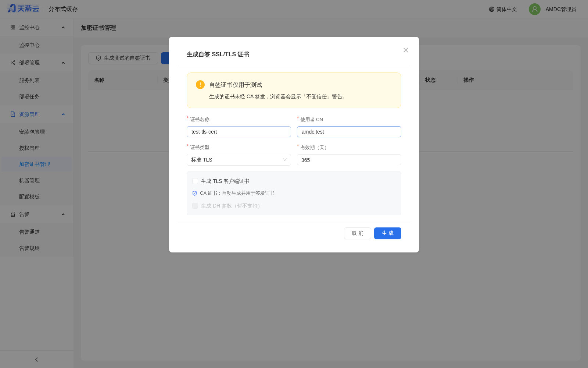
Task: Click the 名称 column header
Action: (x=99, y=80)
